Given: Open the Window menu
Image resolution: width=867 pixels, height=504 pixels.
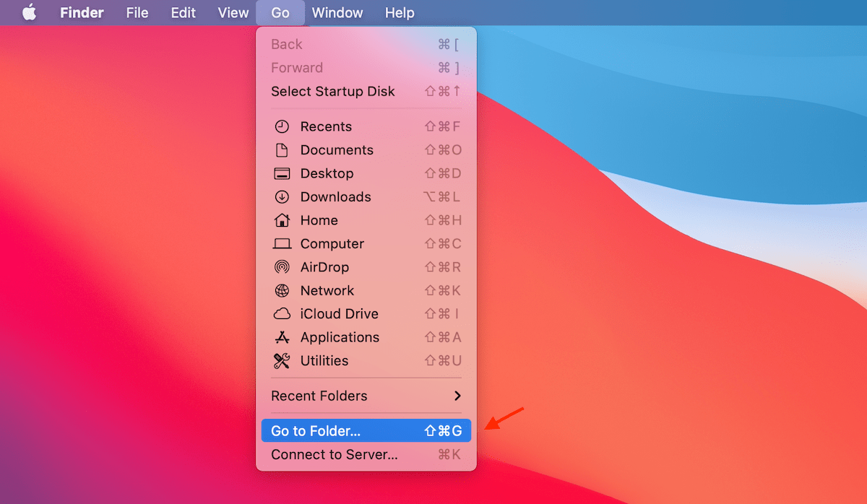Looking at the screenshot, I should (337, 13).
